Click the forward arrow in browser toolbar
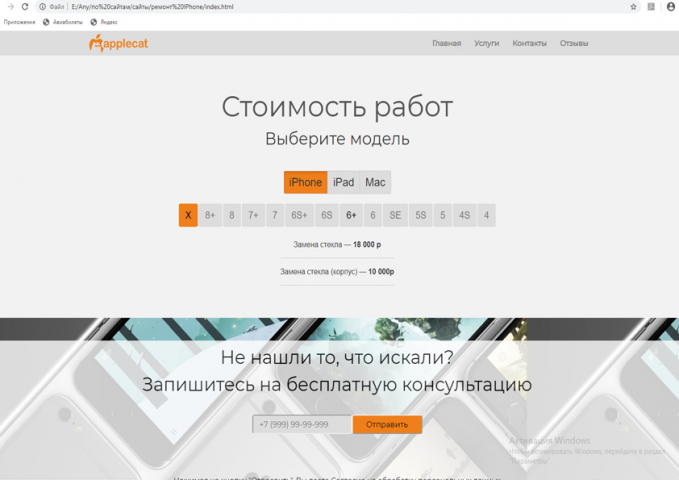 tap(10, 6)
